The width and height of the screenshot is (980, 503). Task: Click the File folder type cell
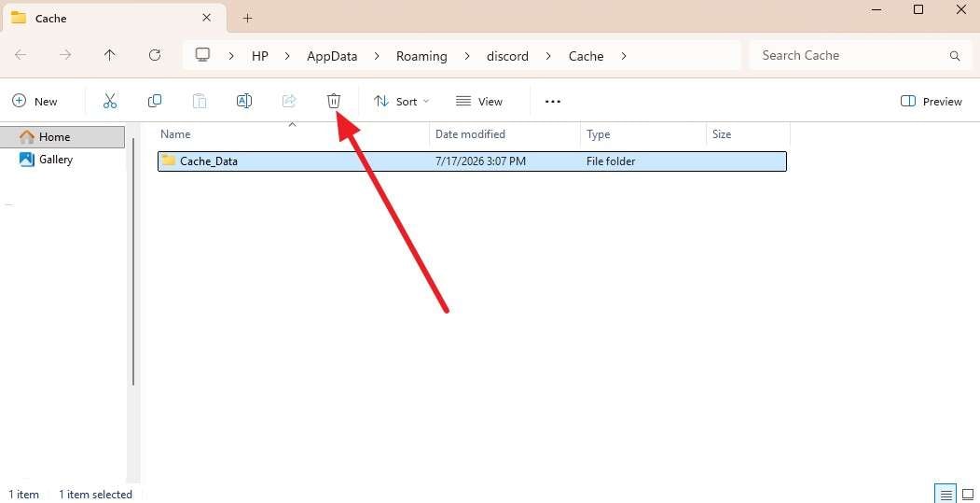tap(611, 161)
